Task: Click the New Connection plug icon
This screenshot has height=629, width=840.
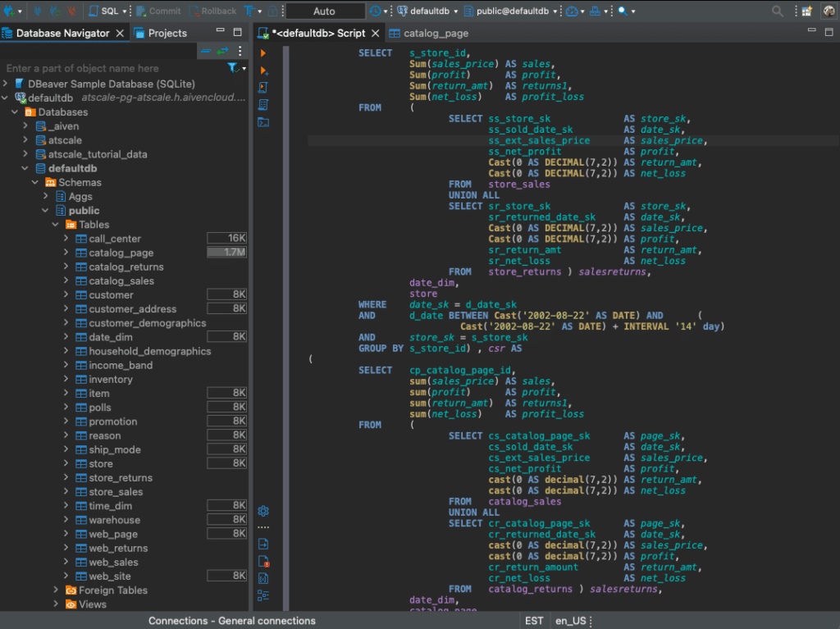Action: 8,11
